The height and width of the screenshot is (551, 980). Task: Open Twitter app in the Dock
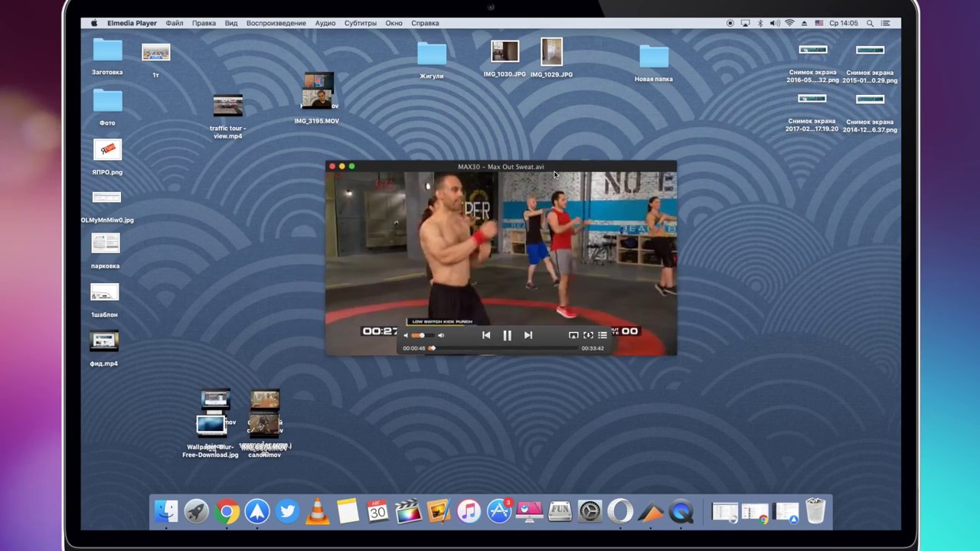[x=287, y=511]
